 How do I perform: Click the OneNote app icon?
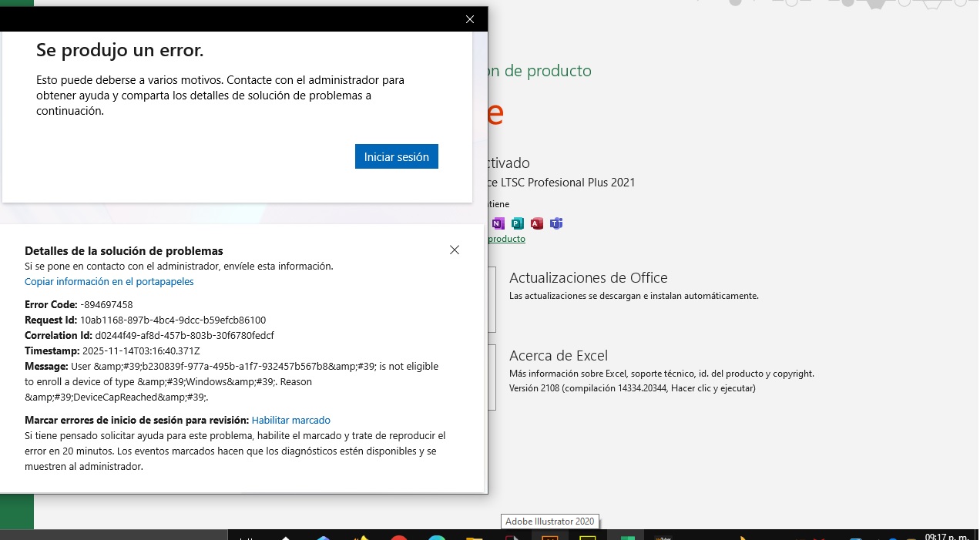498,223
